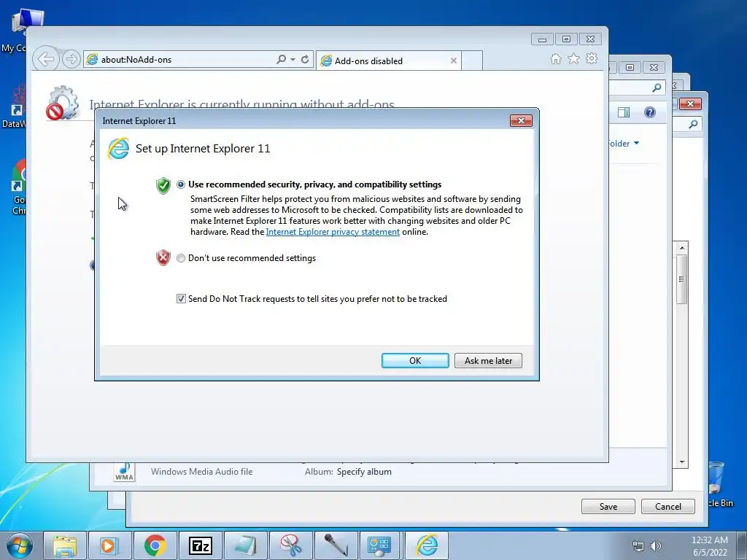Expand the folder dropdown arrow in background window
This screenshot has width=747, height=560.
point(636,143)
